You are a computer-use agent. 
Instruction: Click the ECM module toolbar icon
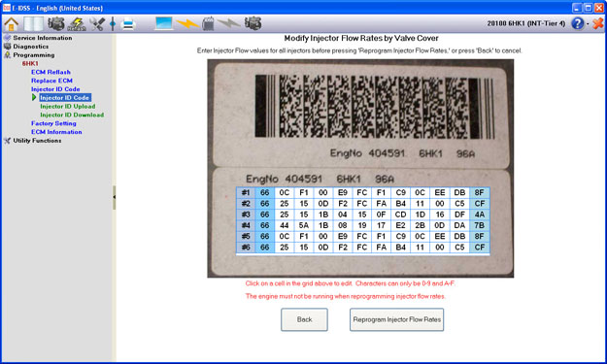[x=208, y=23]
